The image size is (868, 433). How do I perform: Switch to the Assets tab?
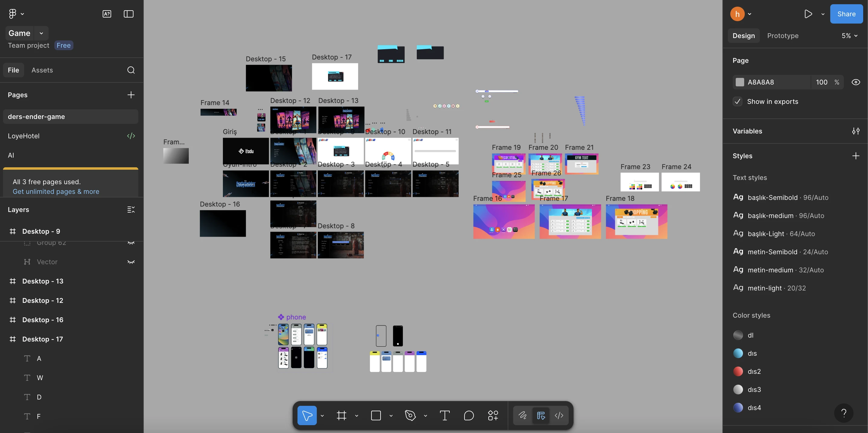[x=42, y=70]
